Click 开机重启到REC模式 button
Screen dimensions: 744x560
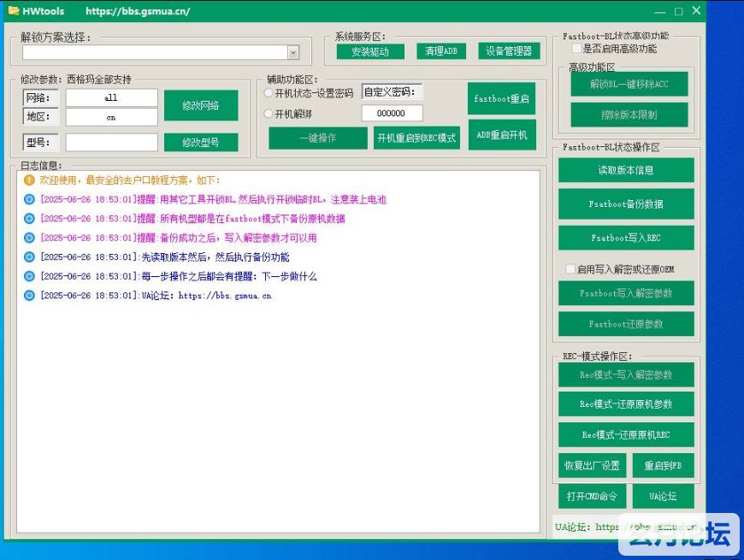coord(416,138)
